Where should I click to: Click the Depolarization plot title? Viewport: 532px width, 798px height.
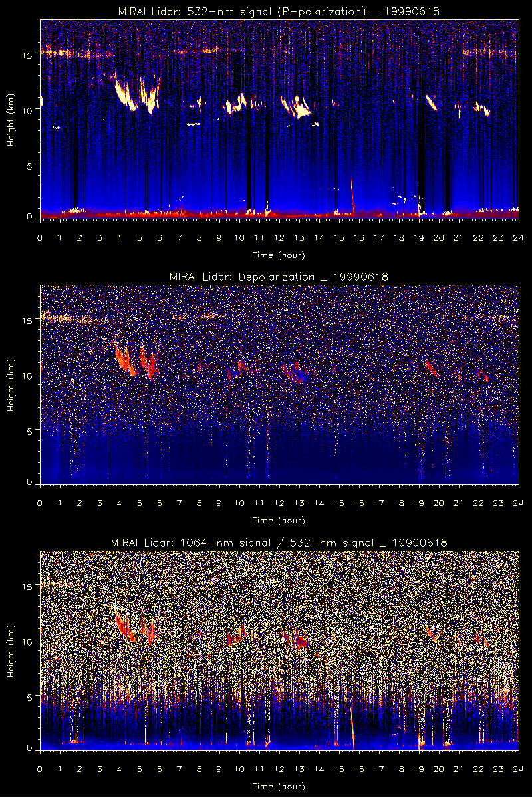tap(279, 276)
